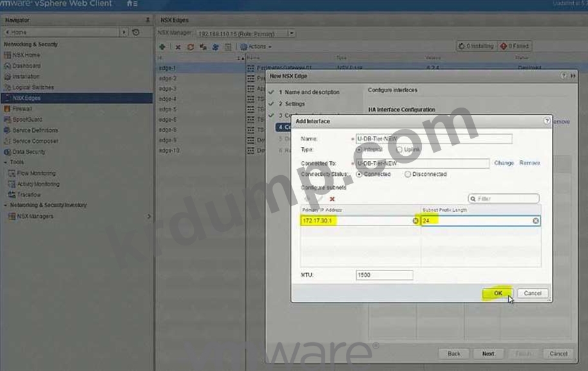Image resolution: width=588 pixels, height=371 pixels.
Task: Click the forward arrow next to Home
Action: point(124,32)
